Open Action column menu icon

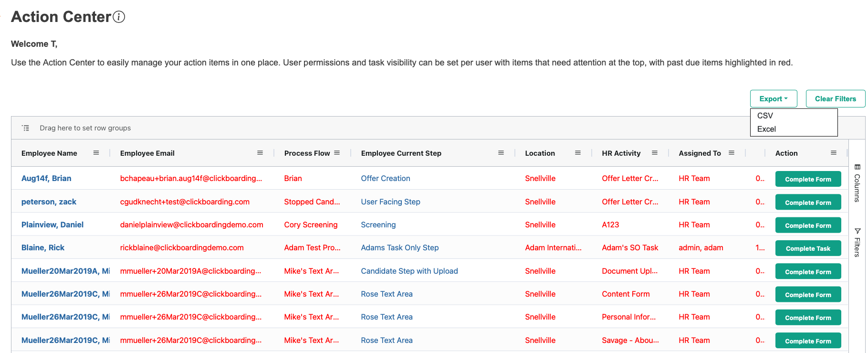pyautogui.click(x=834, y=153)
